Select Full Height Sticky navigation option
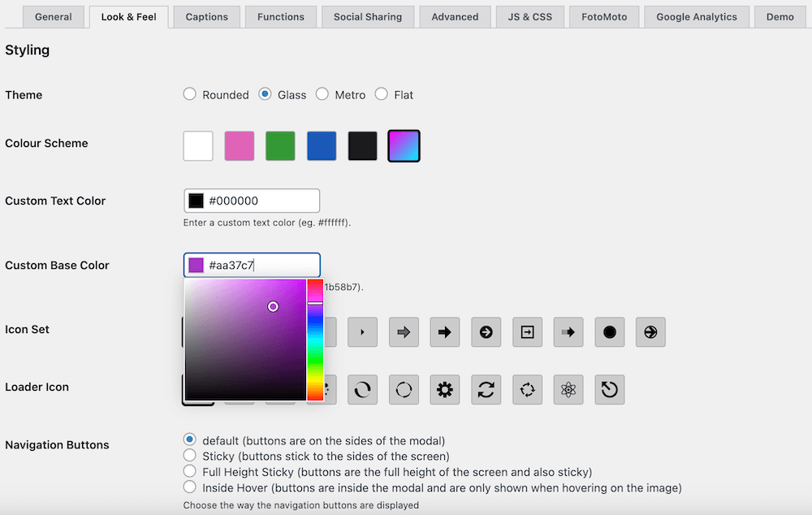The image size is (812, 515). click(x=189, y=471)
